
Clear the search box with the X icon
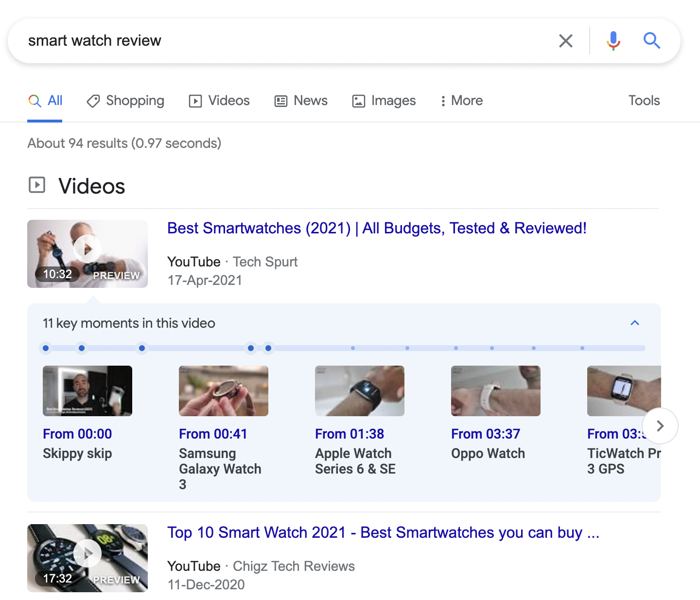pos(566,41)
